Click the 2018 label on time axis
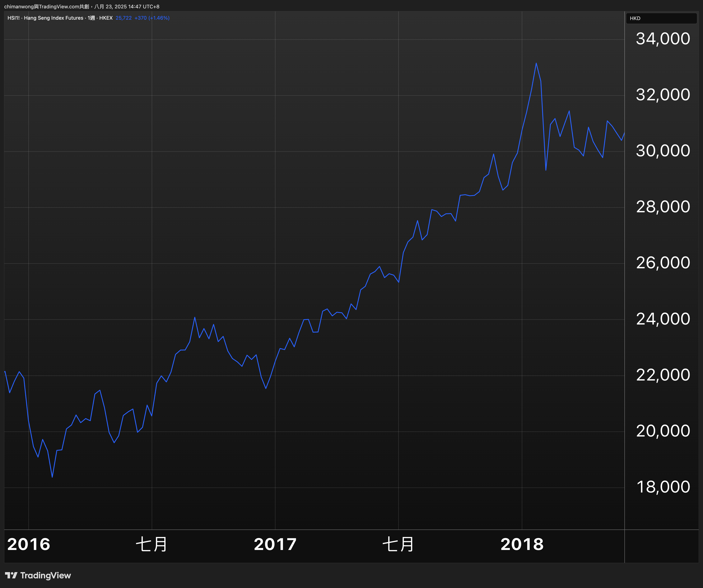This screenshot has width=703, height=588. pos(522,545)
